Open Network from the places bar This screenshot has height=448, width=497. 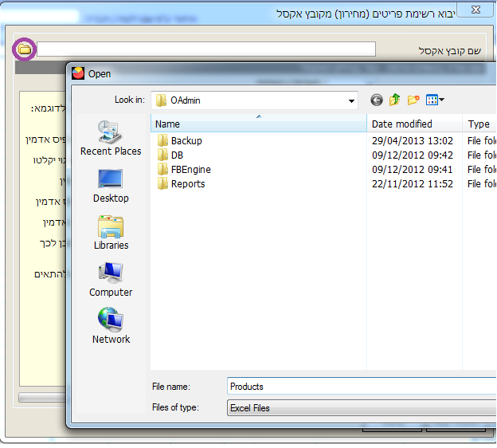[x=111, y=326]
